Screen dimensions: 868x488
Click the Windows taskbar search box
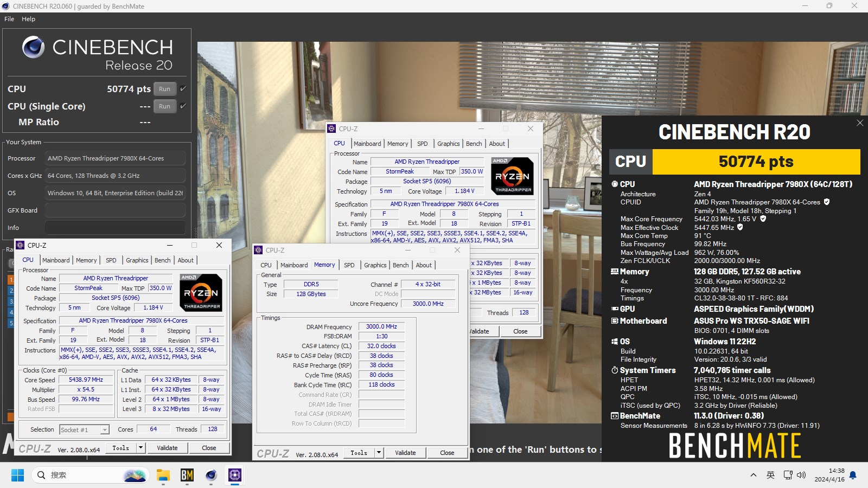tap(91, 475)
